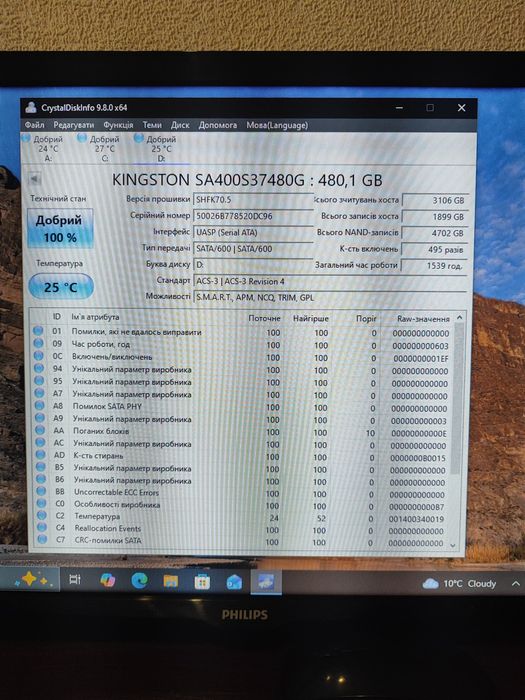The image size is (525, 700).
Task: Select the Uncorrectable ECC Errors row
Action: tap(242, 493)
